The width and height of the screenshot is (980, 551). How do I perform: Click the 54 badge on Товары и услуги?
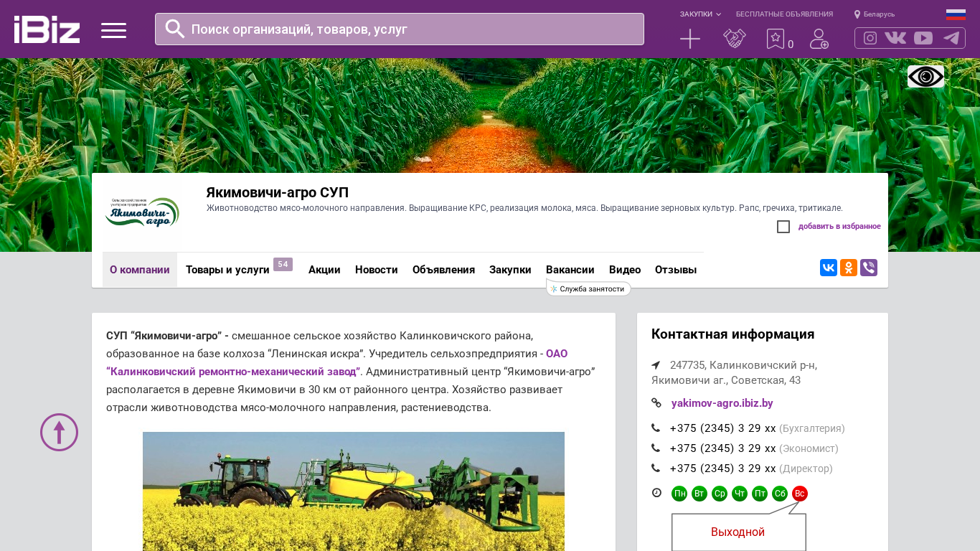[x=283, y=264]
